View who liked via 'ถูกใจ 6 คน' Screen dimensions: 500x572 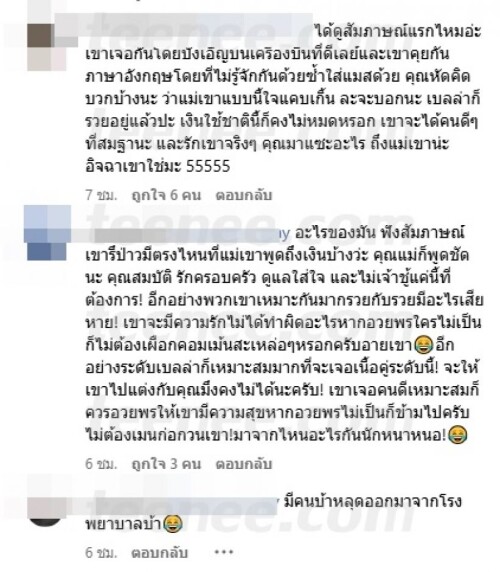pyautogui.click(x=166, y=195)
